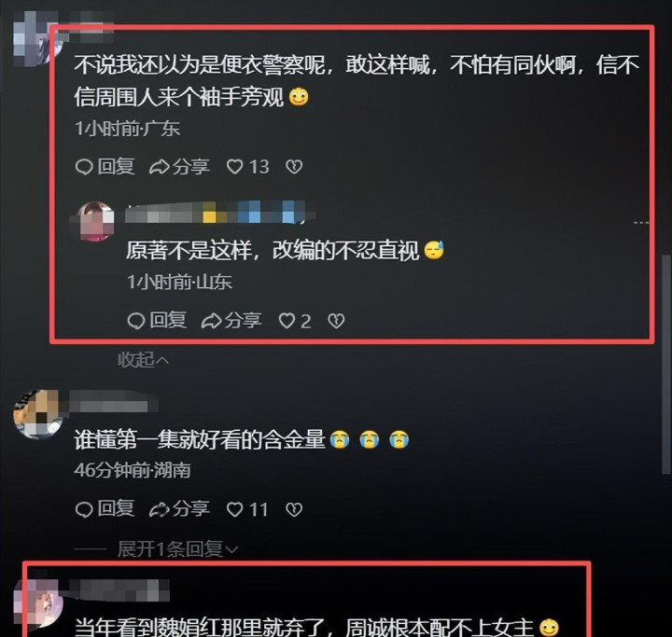Dislike the Shandong reply via broken heart
672x637 pixels.
336,321
